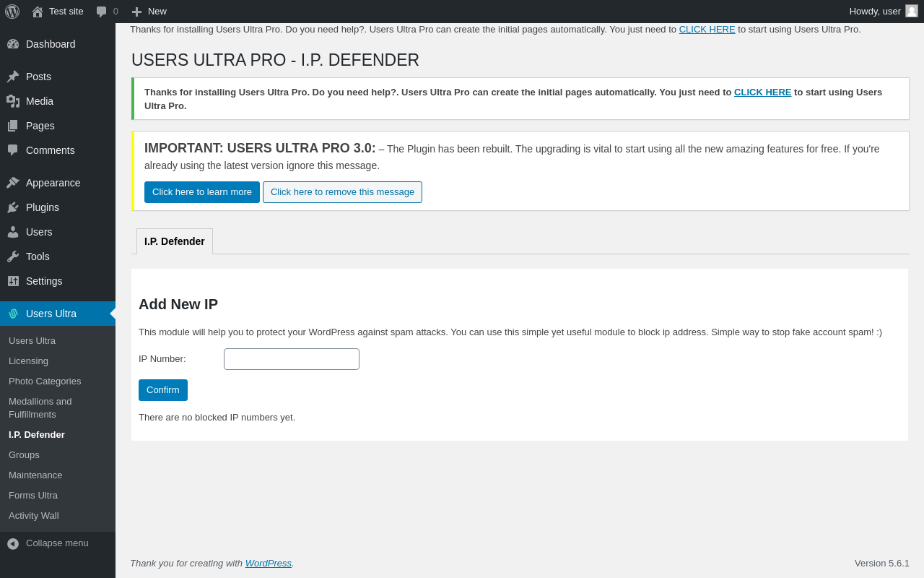
Task: Click the Dashboard gauge icon
Action: (13, 44)
